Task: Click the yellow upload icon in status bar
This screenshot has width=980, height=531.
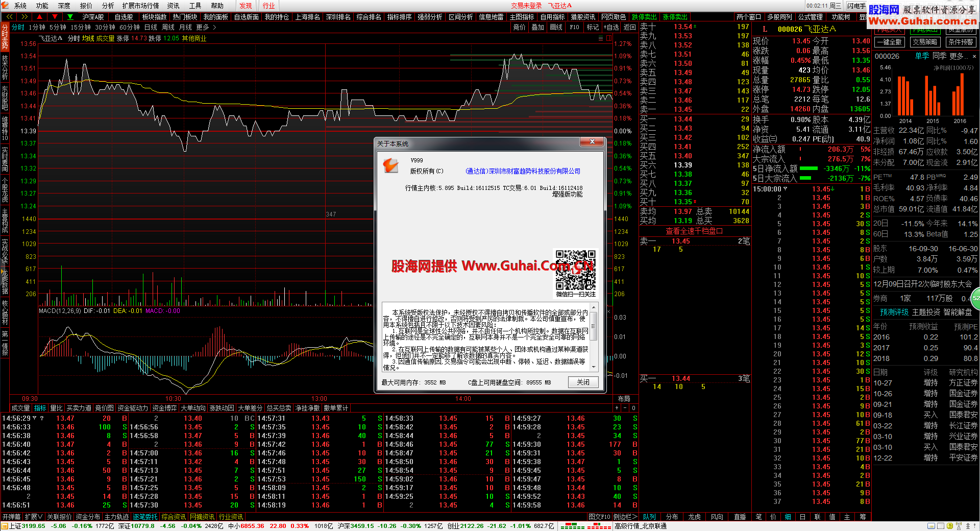Action: (949, 526)
